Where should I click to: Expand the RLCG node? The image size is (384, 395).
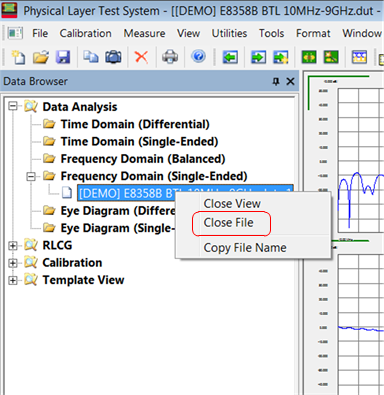tap(13, 246)
